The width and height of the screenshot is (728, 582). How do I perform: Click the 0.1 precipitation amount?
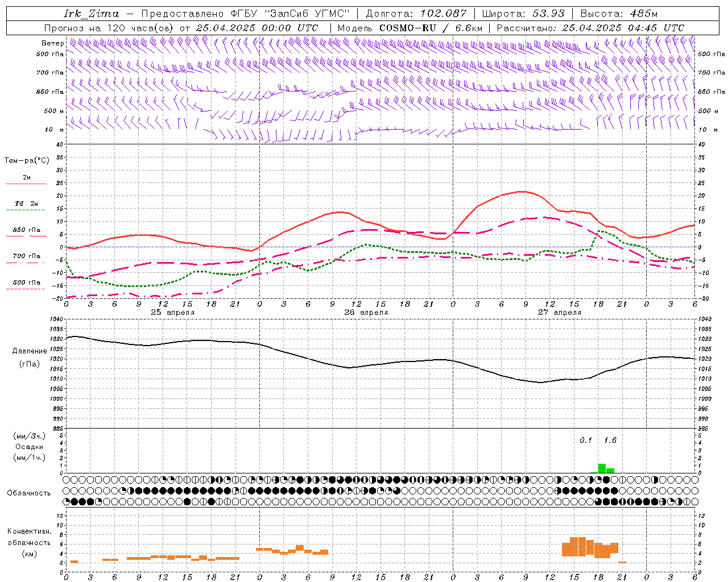click(x=586, y=440)
